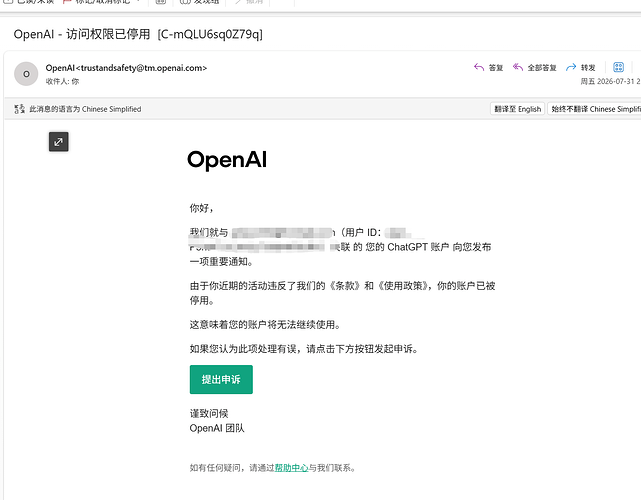Click the paragraph mentioning 《条款》和《使用政策》
Screen dimensions: 641x500
click(x=342, y=293)
